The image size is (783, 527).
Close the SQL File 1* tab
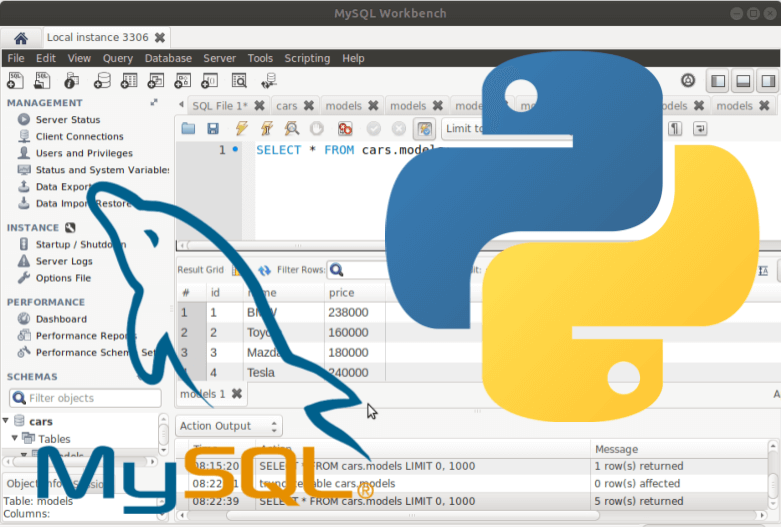click(x=259, y=105)
